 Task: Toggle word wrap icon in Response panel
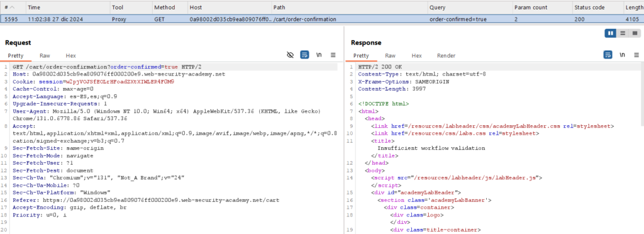(608, 55)
